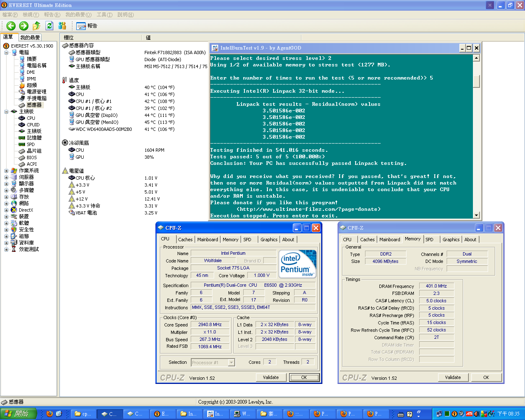
Task: Click IntelBurnTest scrollbar down arrow
Action: pos(476,215)
